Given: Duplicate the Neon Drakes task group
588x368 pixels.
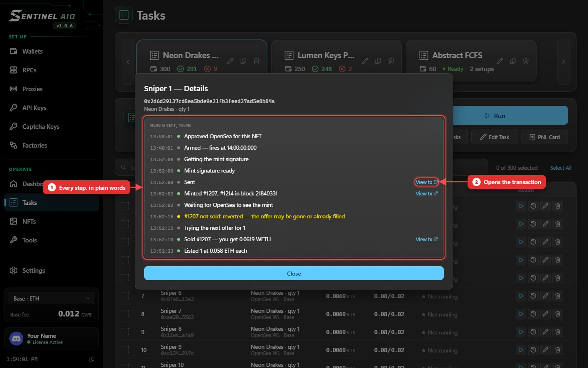Looking at the screenshot, I should [x=243, y=61].
